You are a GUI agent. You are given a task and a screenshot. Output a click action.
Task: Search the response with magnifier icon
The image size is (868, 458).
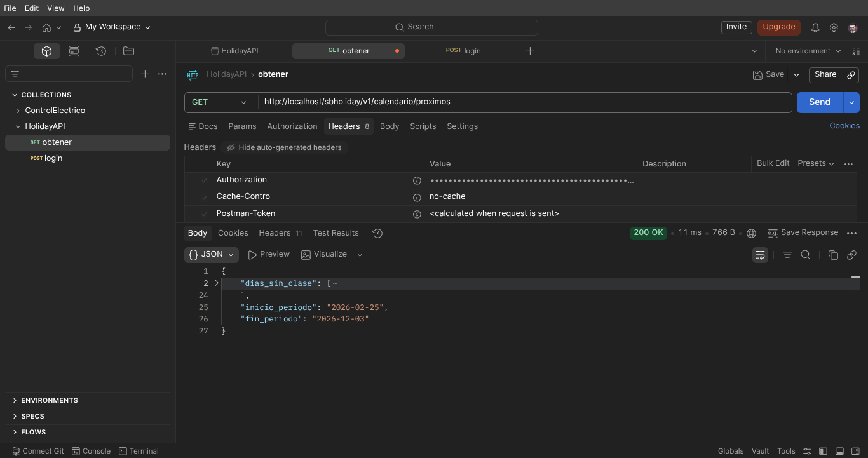point(806,255)
